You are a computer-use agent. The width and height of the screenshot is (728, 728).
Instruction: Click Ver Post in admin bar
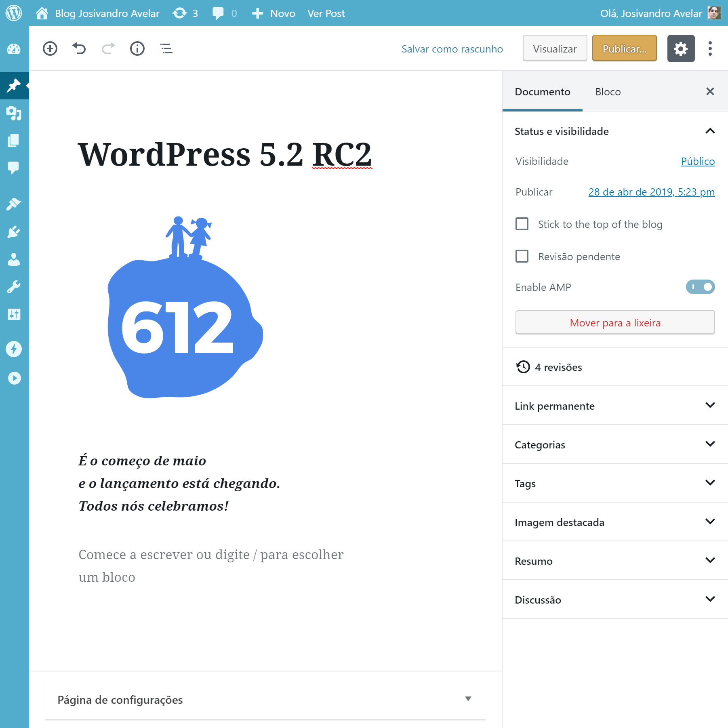point(326,13)
